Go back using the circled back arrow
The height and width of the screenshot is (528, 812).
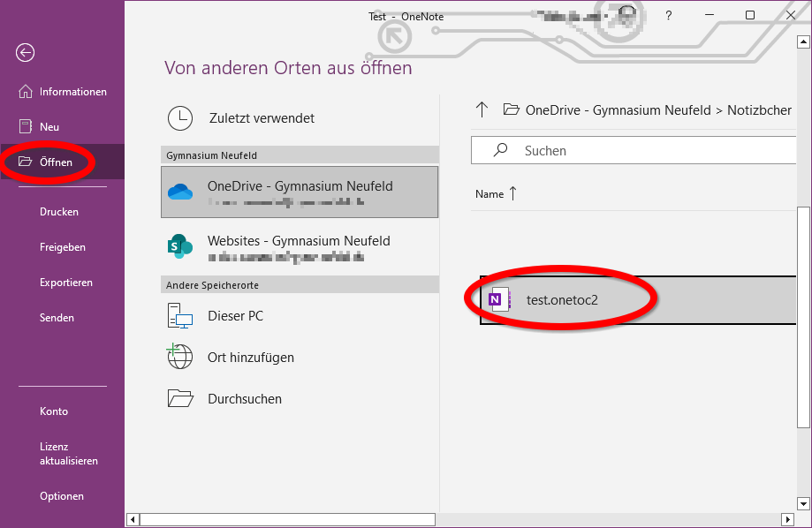point(25,52)
